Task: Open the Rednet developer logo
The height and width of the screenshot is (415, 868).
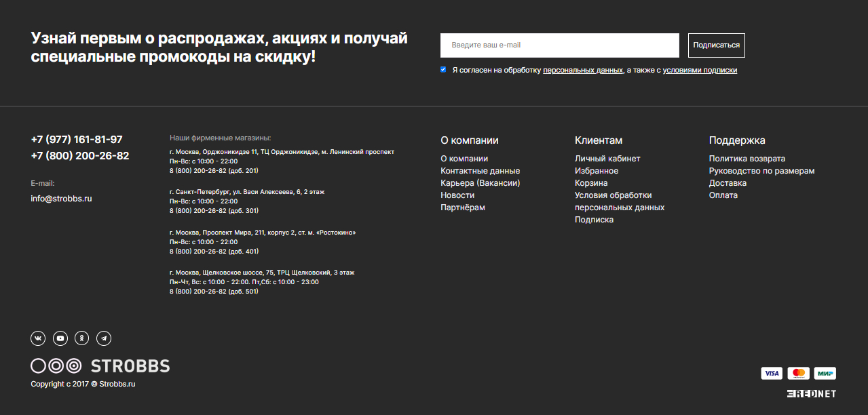Action: 812,394
